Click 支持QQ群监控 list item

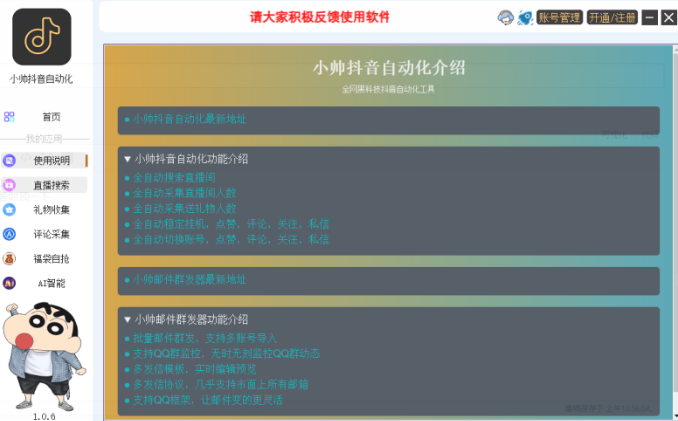226,354
